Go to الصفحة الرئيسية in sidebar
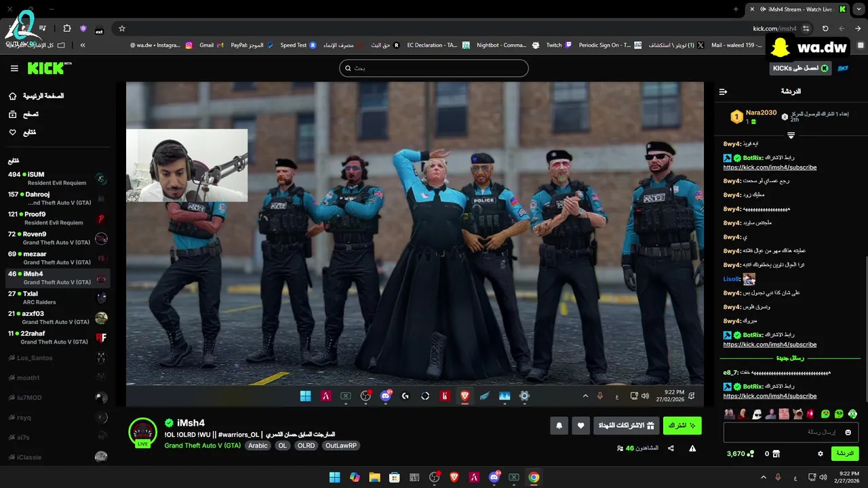The width and height of the screenshot is (868, 488). coord(37,96)
